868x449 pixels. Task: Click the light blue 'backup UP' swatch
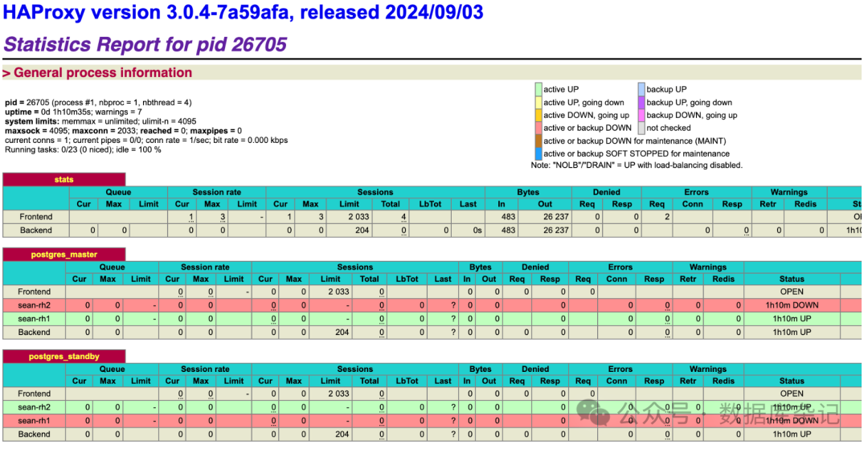641,89
